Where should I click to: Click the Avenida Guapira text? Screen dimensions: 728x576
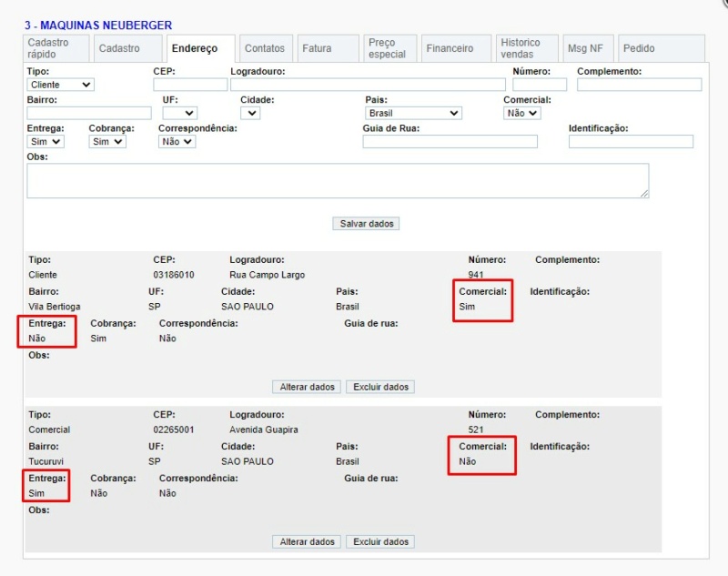point(264,429)
